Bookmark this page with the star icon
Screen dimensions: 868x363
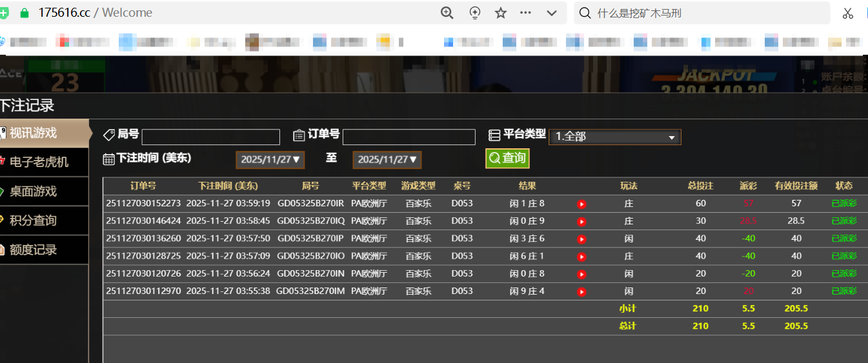tap(501, 13)
